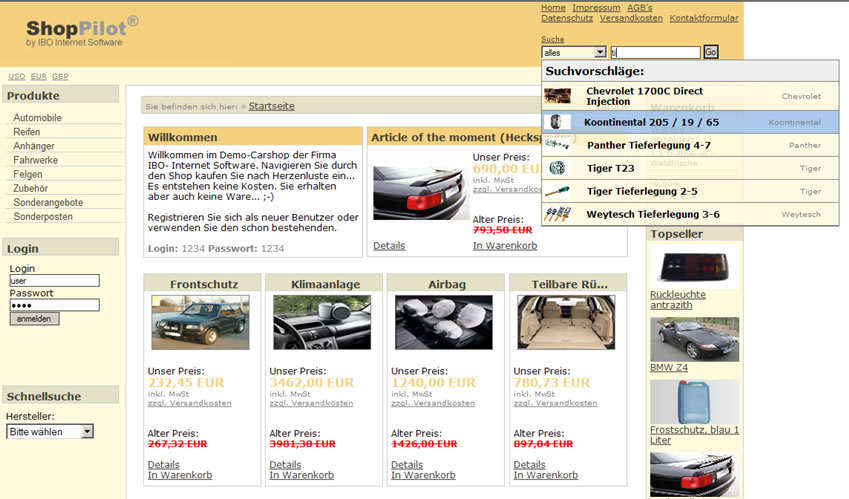This screenshot has height=499, width=849.
Task: Select the Koontinental 205 / 19 / 65 suggestion
Action: pos(690,122)
